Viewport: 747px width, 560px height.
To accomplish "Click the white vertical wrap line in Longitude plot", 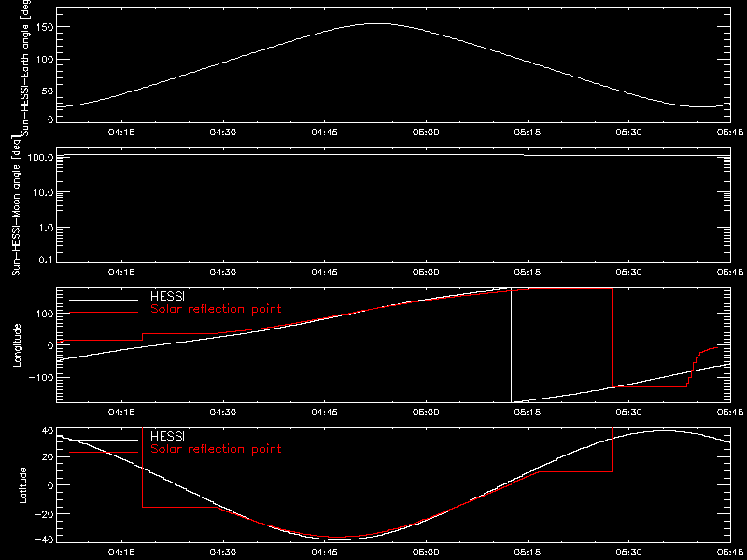I will tap(511, 345).
